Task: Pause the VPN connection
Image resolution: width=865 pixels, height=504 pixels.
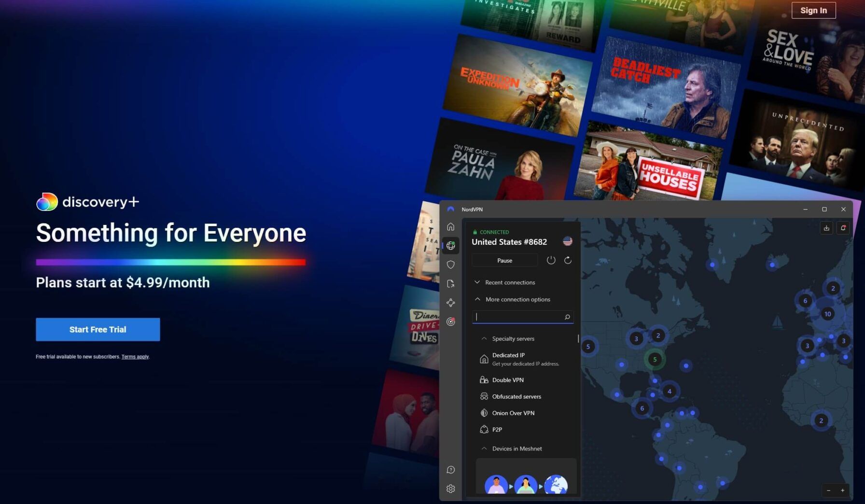Action: click(x=504, y=260)
